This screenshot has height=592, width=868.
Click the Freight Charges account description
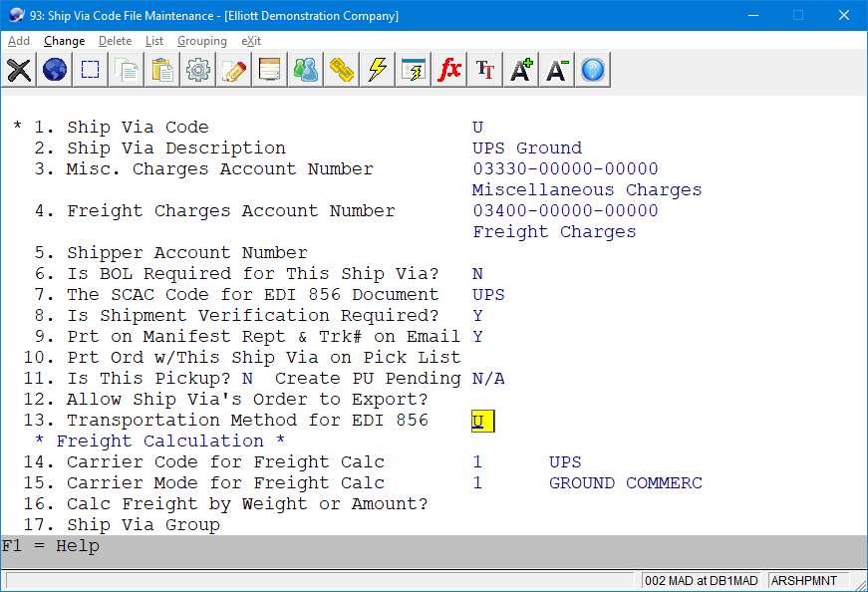[554, 232]
